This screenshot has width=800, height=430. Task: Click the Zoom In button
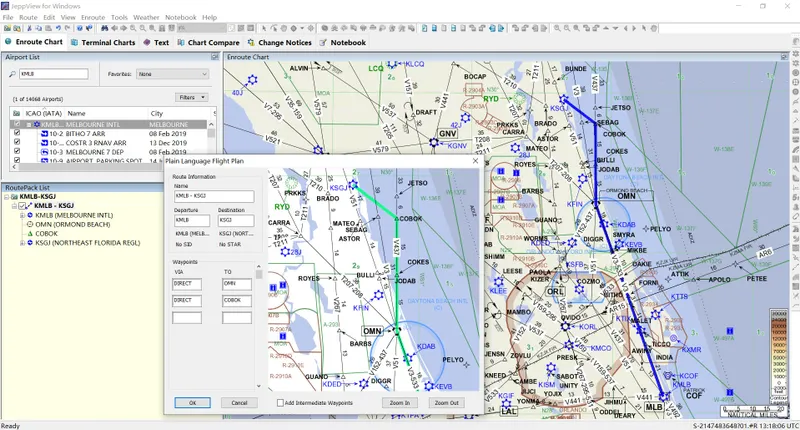click(399, 402)
